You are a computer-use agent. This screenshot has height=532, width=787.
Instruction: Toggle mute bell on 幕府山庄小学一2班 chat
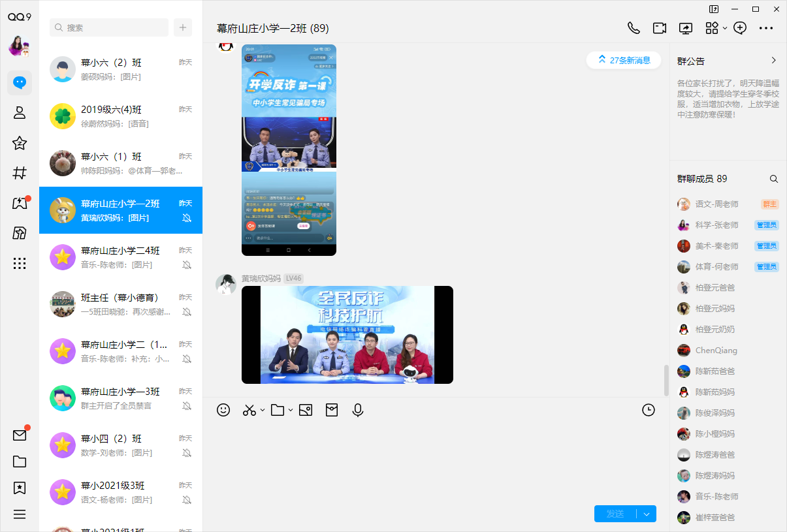click(187, 218)
